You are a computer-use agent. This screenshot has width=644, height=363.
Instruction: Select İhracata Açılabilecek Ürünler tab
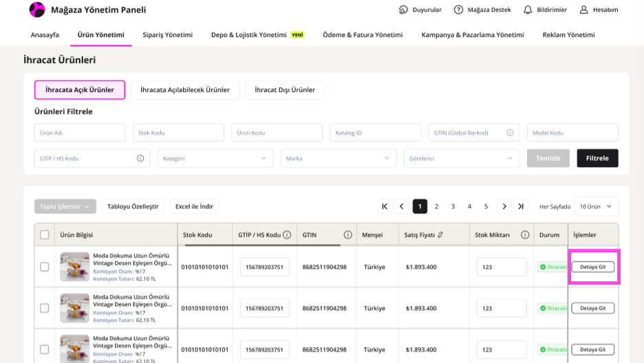pos(185,90)
